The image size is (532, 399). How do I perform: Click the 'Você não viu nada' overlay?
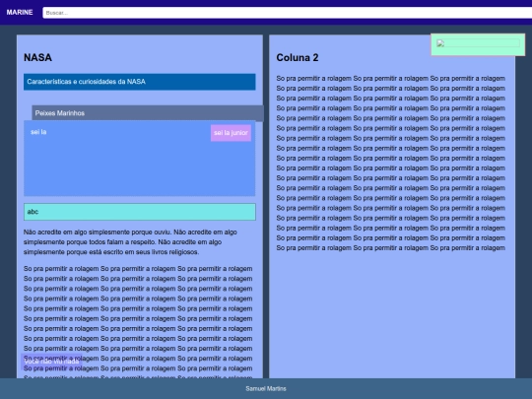[x=51, y=362]
